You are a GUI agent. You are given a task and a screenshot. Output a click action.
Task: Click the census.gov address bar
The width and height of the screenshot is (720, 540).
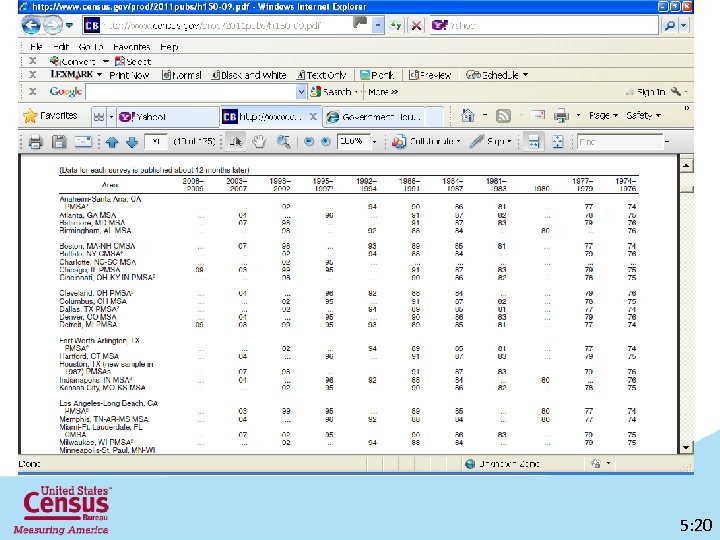(x=227, y=25)
